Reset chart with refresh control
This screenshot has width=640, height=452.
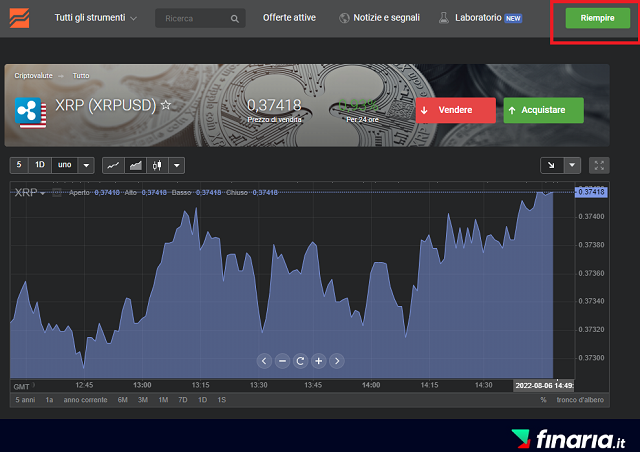(x=300, y=361)
